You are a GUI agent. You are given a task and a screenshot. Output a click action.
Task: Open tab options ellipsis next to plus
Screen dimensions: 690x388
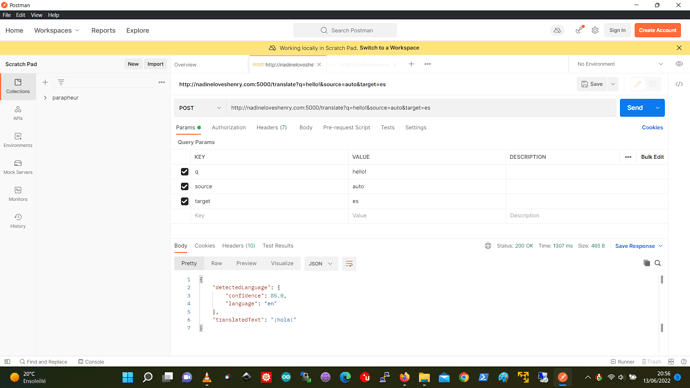427,64
